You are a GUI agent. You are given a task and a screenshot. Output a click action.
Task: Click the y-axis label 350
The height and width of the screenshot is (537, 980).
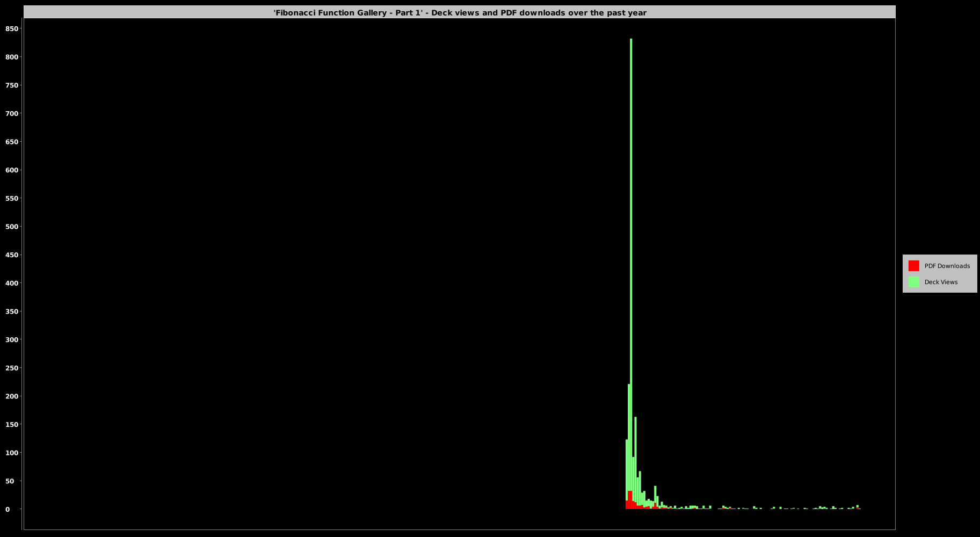[12, 311]
